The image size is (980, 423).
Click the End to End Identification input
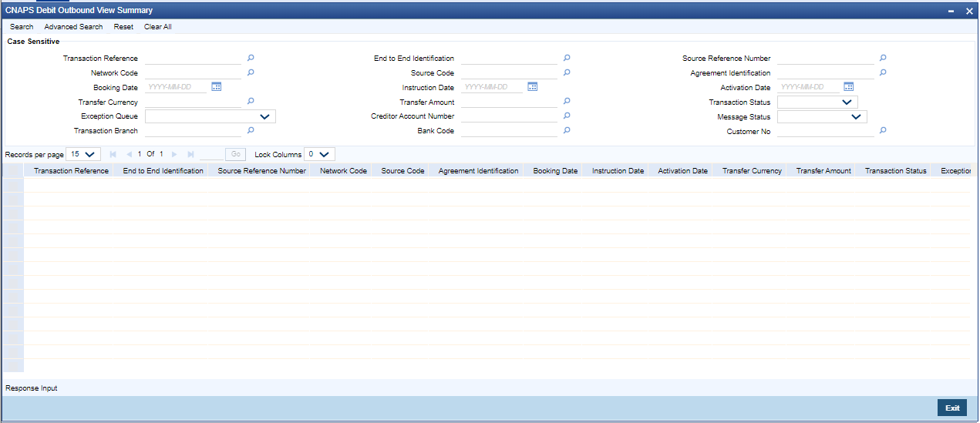pyautogui.click(x=509, y=58)
